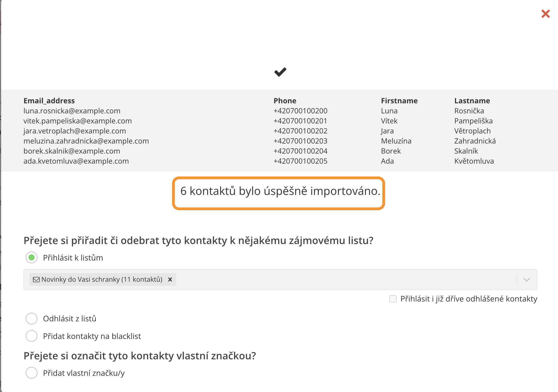The width and height of the screenshot is (558, 392).
Task: Check Přihlásit i již dříve odhlášené kontakty
Action: coord(393,299)
